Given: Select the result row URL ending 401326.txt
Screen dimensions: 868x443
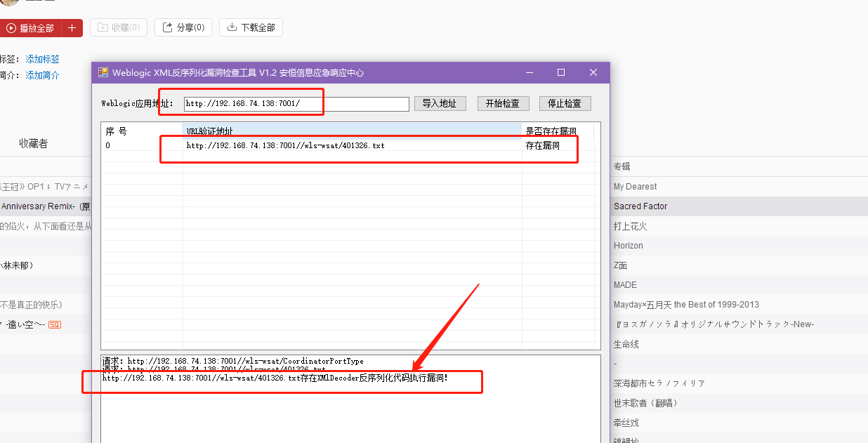Looking at the screenshot, I should [285, 146].
